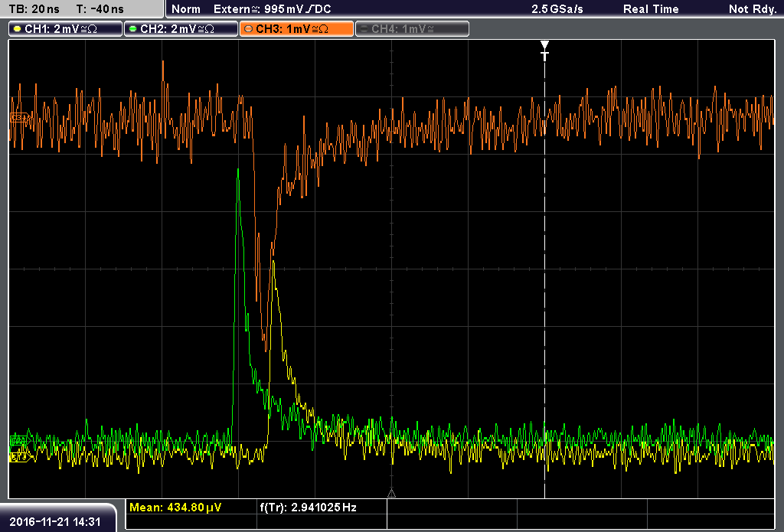Click the 2016-11-21 14:31 date stamp
This screenshot has height=532, width=784.
(55, 522)
